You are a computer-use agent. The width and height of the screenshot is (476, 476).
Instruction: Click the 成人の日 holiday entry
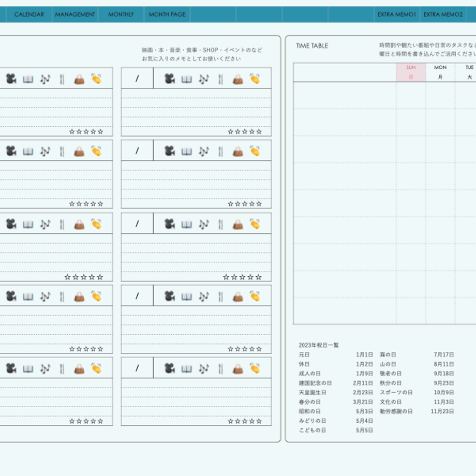pos(309,374)
